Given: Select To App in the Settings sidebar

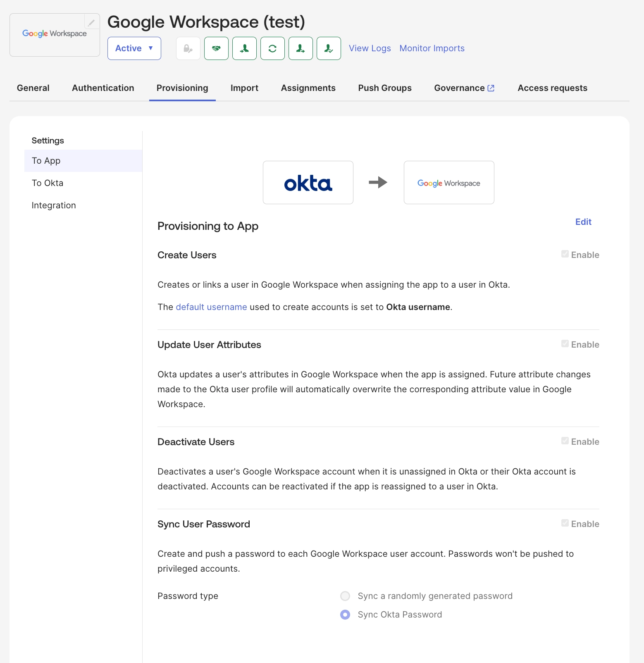Looking at the screenshot, I should point(83,161).
